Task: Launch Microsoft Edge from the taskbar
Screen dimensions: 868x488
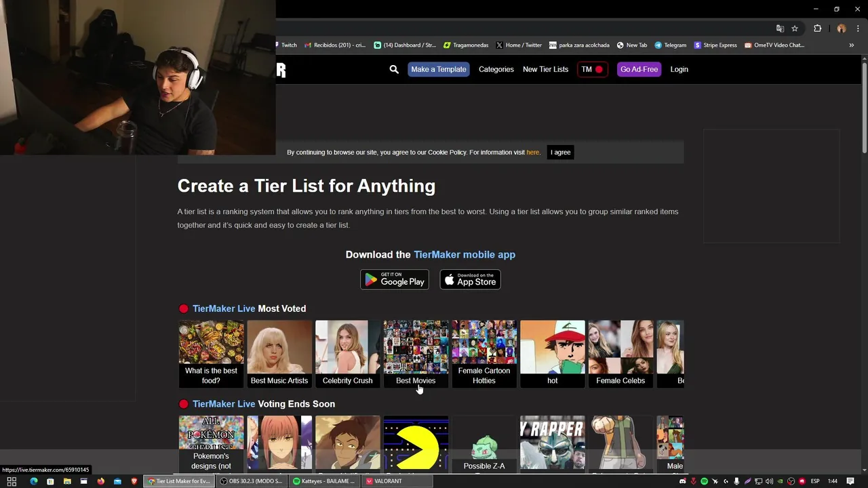Action: 33,481
